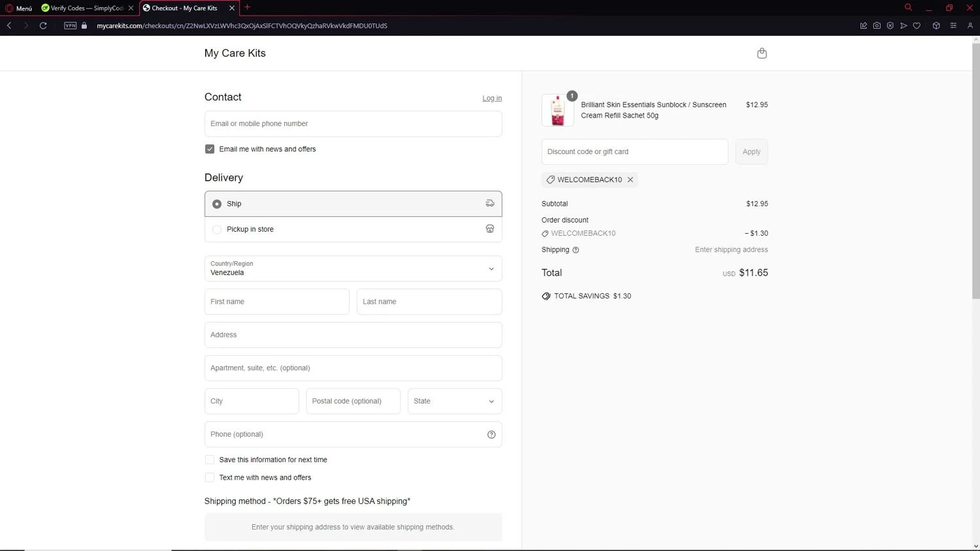Click the phone field help question icon

[491, 435]
